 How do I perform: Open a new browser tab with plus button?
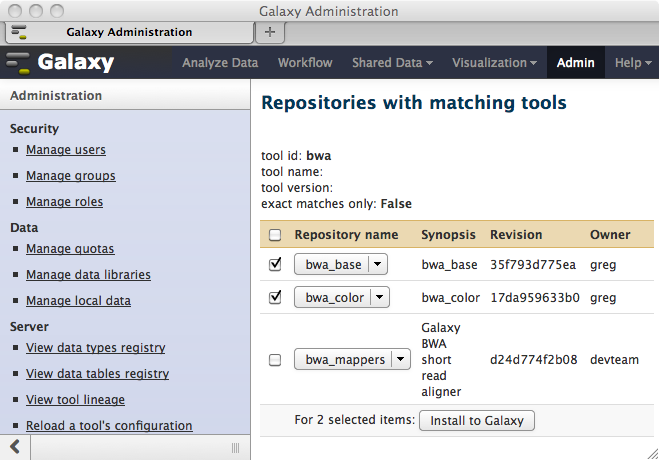point(270,32)
